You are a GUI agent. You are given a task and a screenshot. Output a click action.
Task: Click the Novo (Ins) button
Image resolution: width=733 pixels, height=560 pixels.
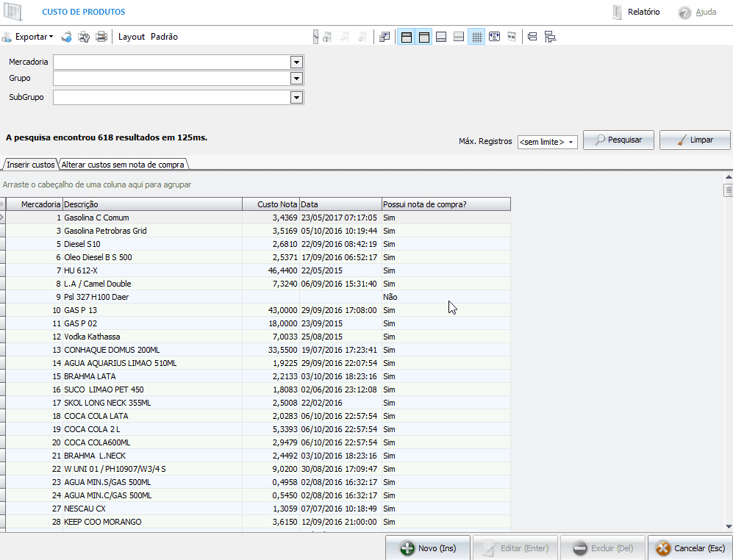428,548
